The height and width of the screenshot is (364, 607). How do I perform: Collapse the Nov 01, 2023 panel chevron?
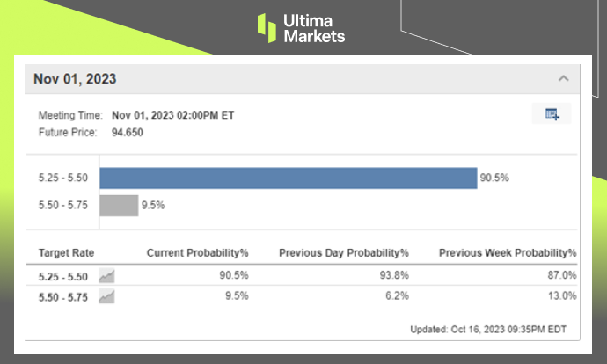pyautogui.click(x=564, y=78)
